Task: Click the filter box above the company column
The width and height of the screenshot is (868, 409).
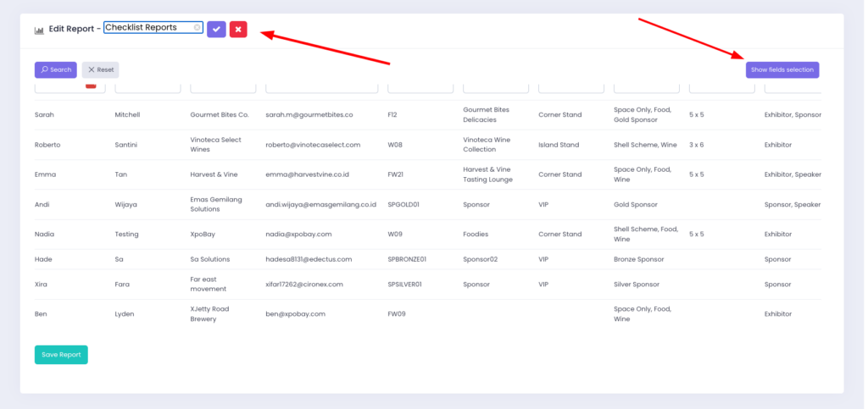Action: click(223, 87)
